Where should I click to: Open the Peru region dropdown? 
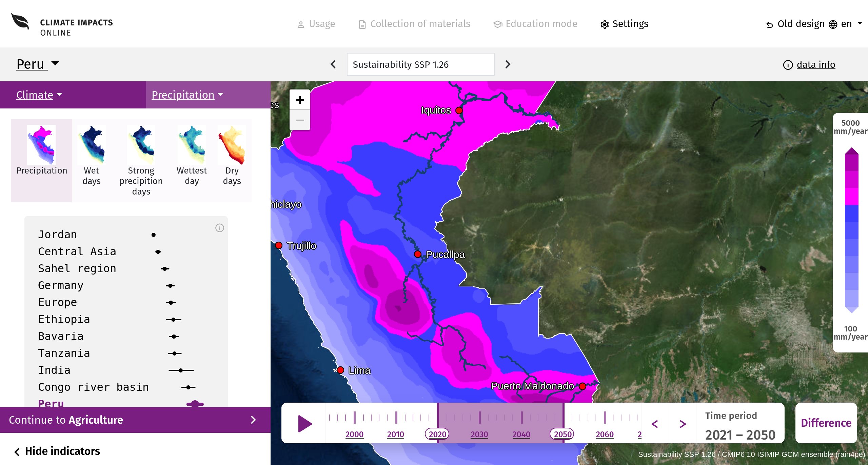coord(38,64)
